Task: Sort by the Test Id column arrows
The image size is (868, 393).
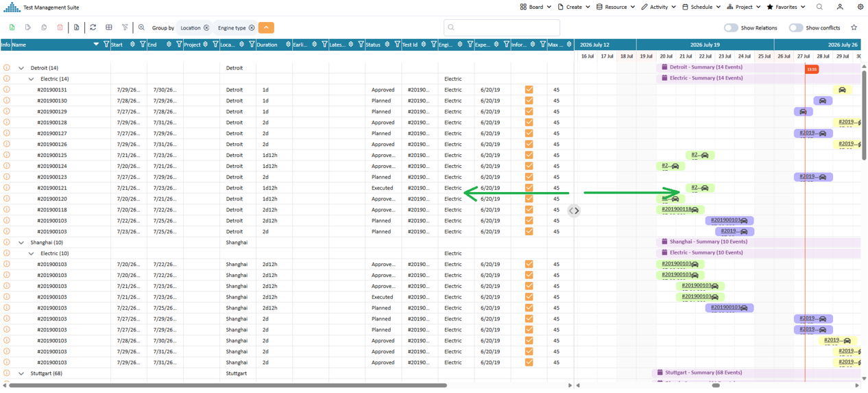Action: pyautogui.click(x=424, y=45)
